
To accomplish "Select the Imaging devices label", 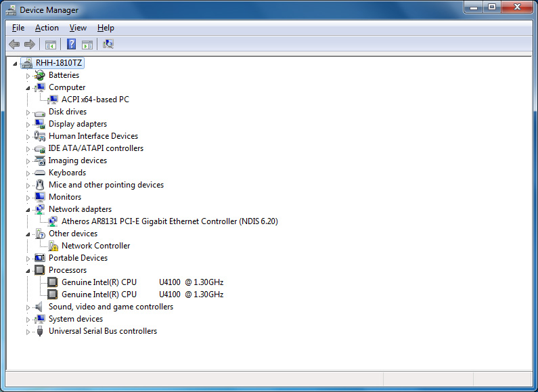I will 78,160.
